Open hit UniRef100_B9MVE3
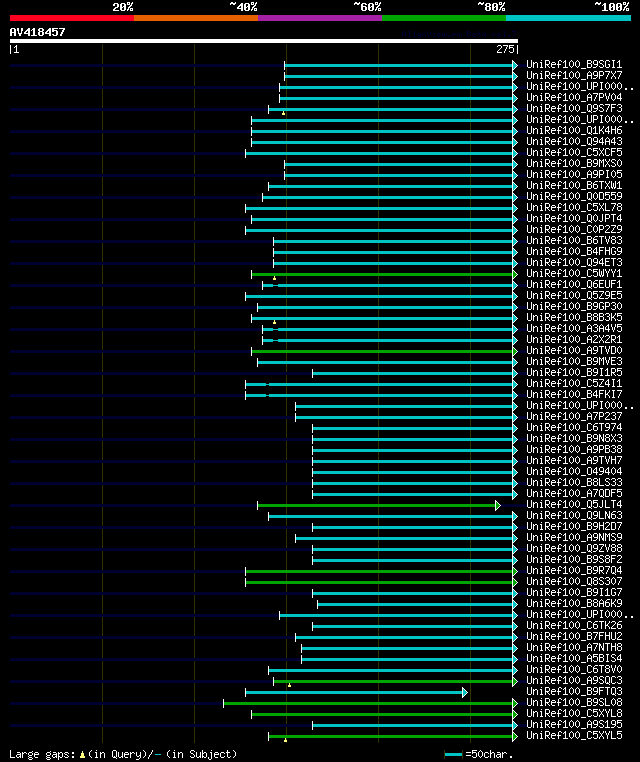Screen dimensions: 640x762 pos(574,362)
